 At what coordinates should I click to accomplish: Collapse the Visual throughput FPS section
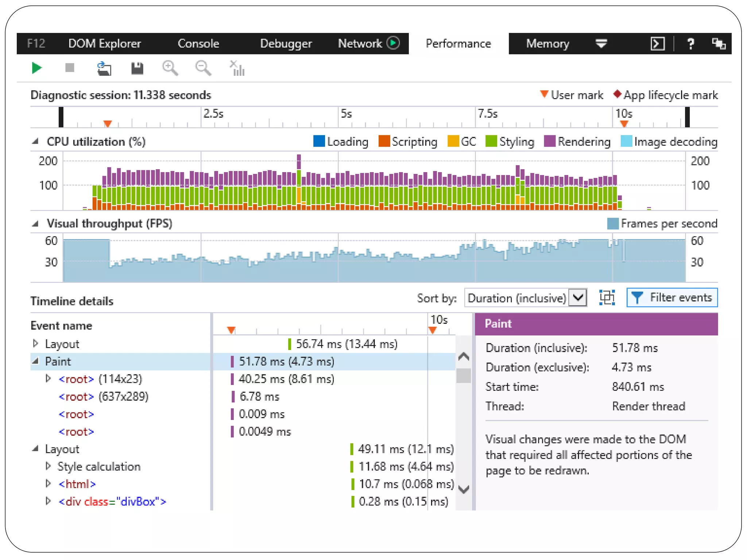coord(35,223)
